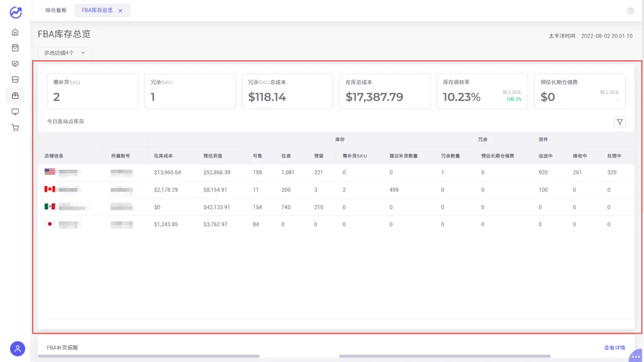The image size is (644, 362).
Task: Click the 在途 column header
Action: pyautogui.click(x=286, y=156)
